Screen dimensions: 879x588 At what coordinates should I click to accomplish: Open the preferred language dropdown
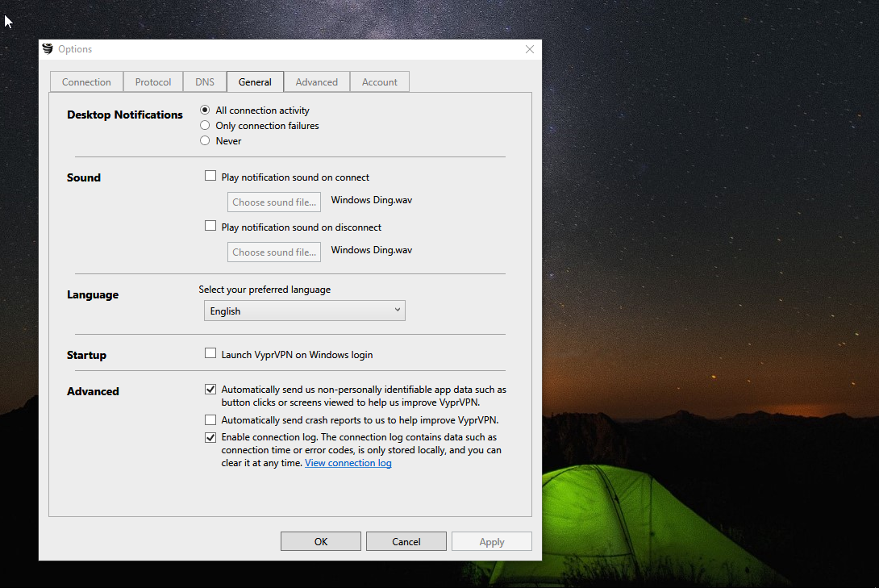(x=304, y=311)
